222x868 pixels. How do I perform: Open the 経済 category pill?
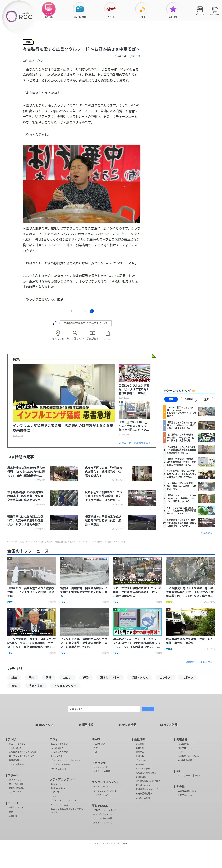86,678
